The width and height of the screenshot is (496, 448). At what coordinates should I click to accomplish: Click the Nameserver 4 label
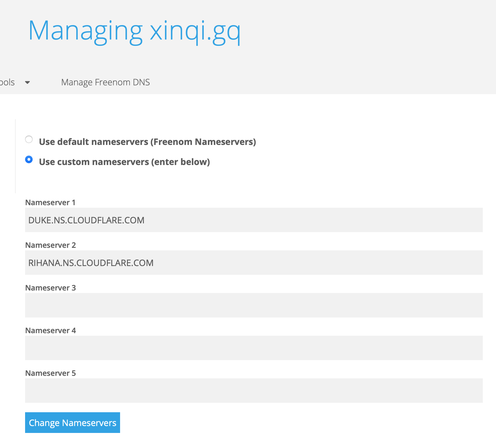pos(50,330)
